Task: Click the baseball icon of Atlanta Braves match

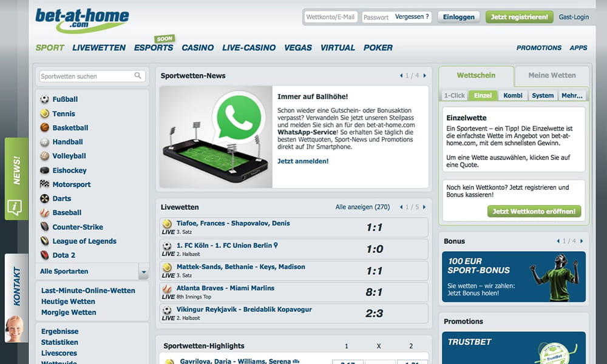Action: [167, 289]
